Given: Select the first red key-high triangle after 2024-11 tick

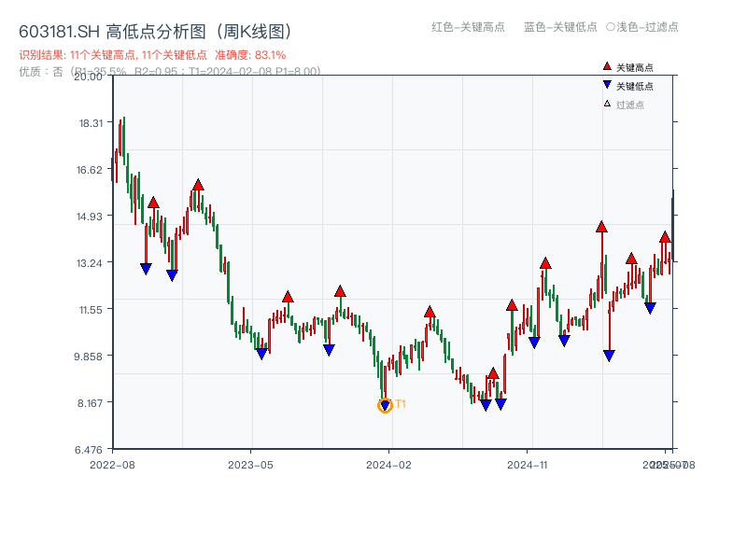Looking at the screenshot, I should (x=545, y=263).
